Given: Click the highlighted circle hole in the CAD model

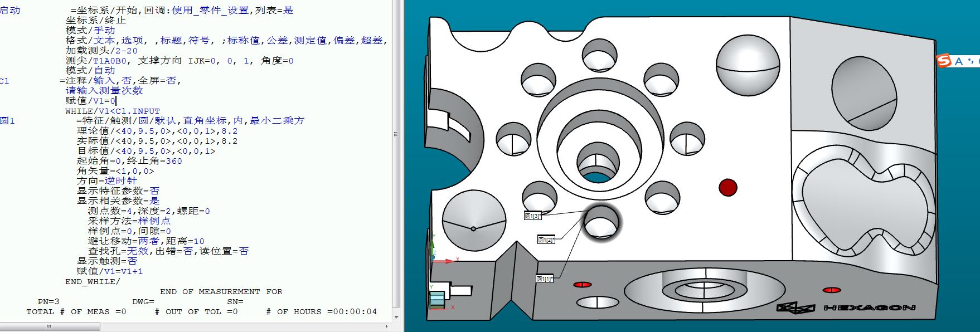Looking at the screenshot, I should click(601, 222).
